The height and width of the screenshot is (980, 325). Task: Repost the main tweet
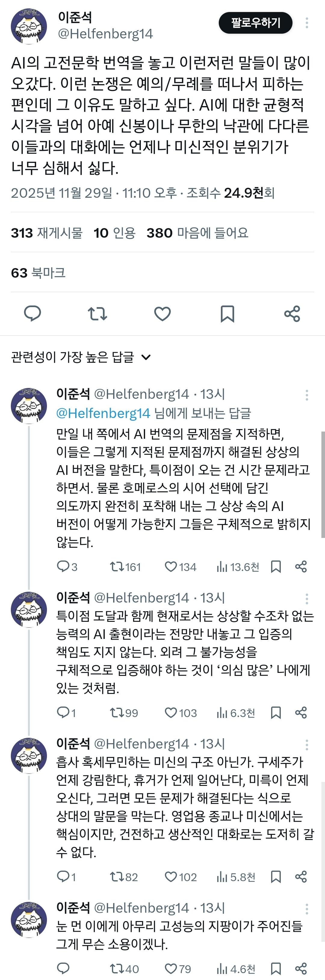(x=97, y=313)
